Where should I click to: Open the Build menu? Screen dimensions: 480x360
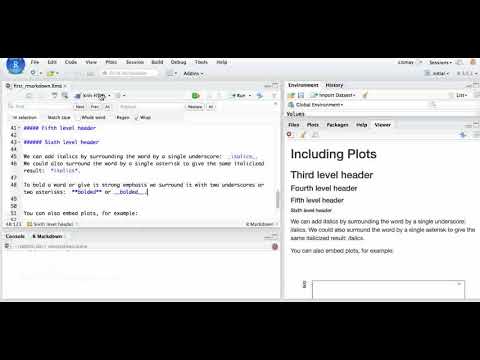(x=157, y=62)
